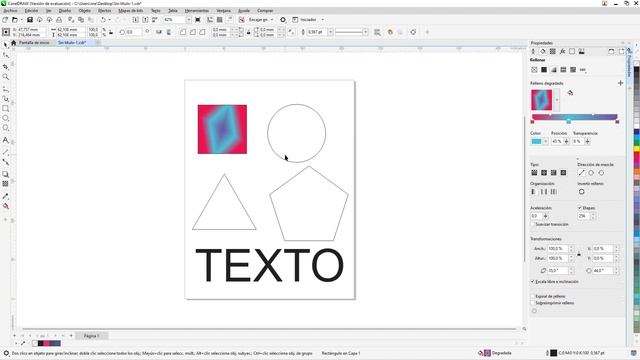640x360 pixels.
Task: Select the Crop tool
Action: pyautogui.click(x=5, y=66)
